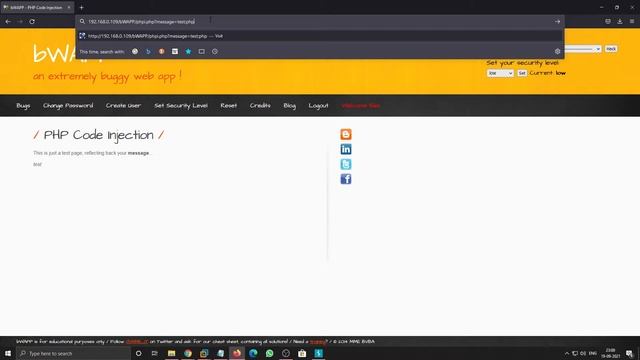Open Change Password page
The width and height of the screenshot is (640, 360).
(x=68, y=106)
